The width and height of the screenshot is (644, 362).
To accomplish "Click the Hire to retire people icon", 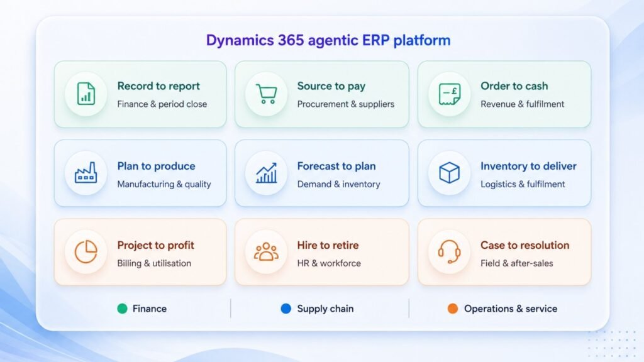I will (x=266, y=251).
